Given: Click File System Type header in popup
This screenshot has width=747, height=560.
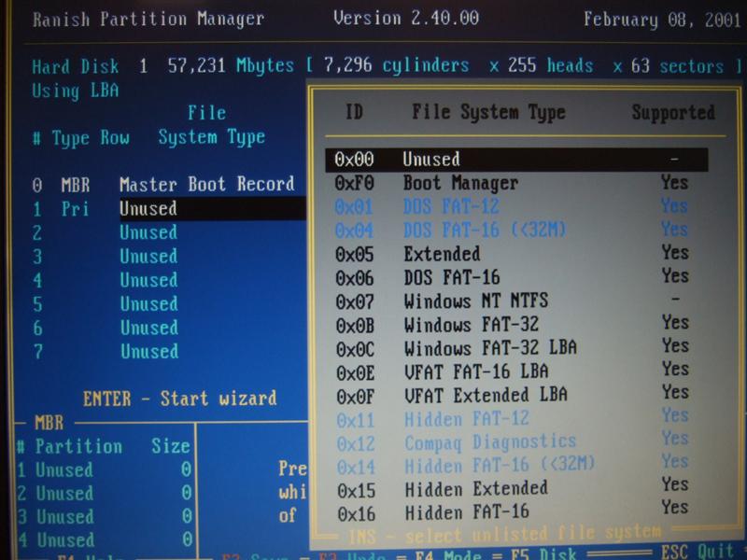Looking at the screenshot, I should click(x=488, y=113).
